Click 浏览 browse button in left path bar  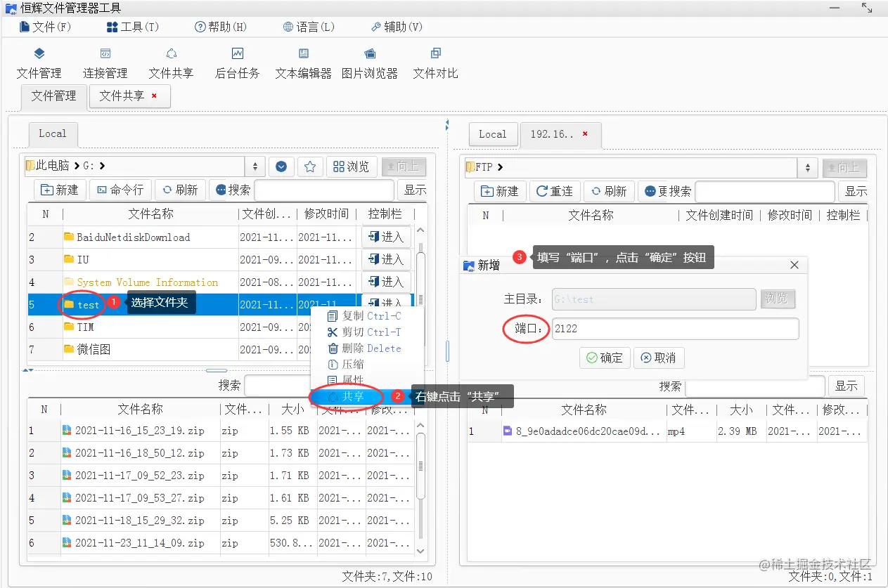coord(352,166)
